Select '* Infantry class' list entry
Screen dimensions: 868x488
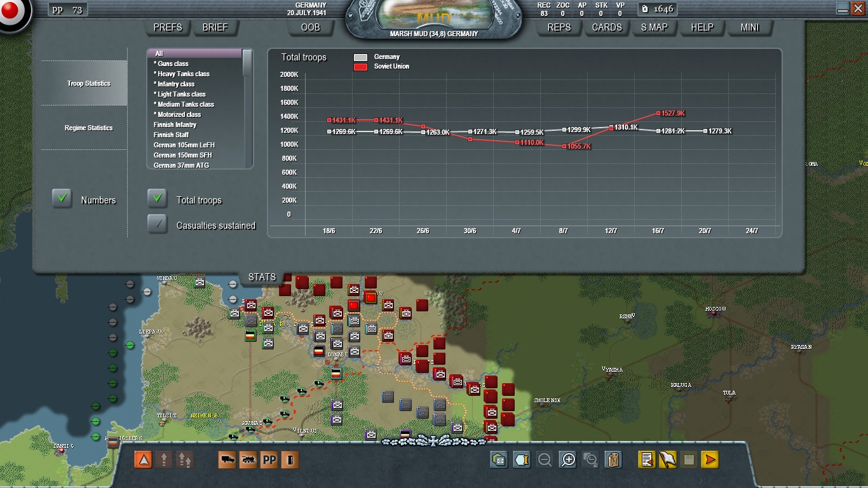(194, 84)
